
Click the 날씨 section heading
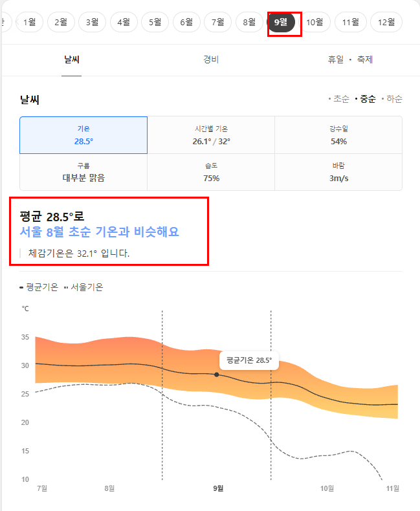click(x=30, y=100)
